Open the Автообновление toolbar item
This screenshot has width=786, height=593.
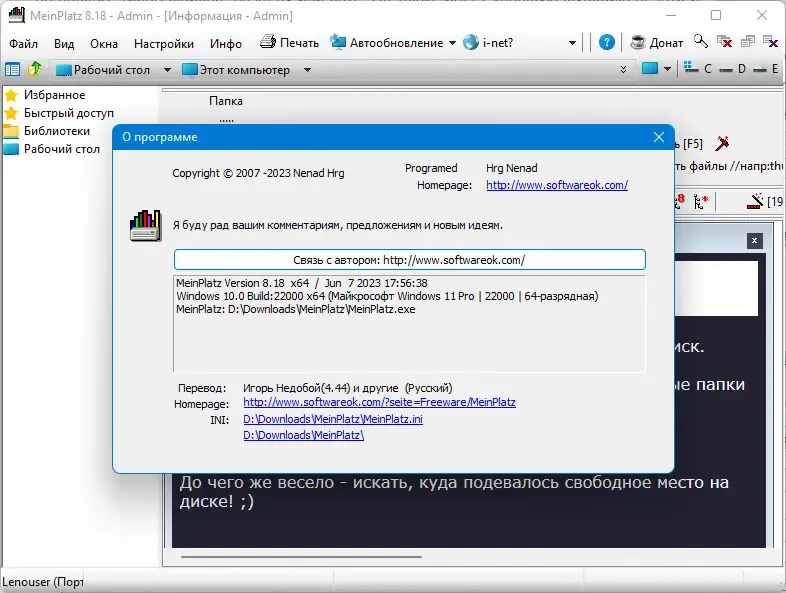pos(387,43)
